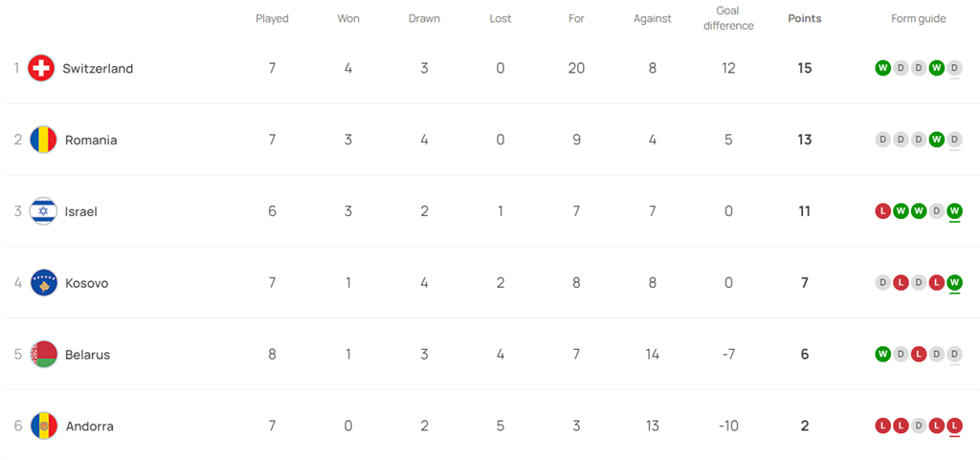980x460 pixels.
Task: Click the Belarus flag icon
Action: pos(43,355)
